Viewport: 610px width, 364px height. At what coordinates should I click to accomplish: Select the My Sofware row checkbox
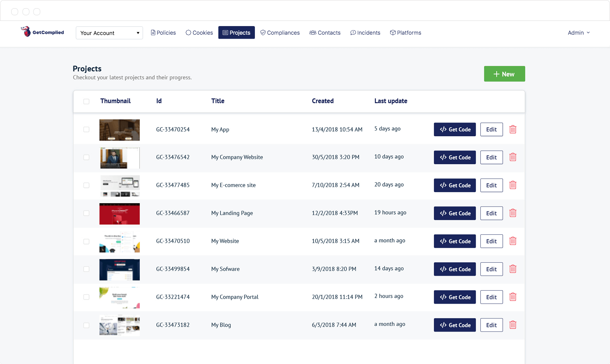tap(86, 269)
